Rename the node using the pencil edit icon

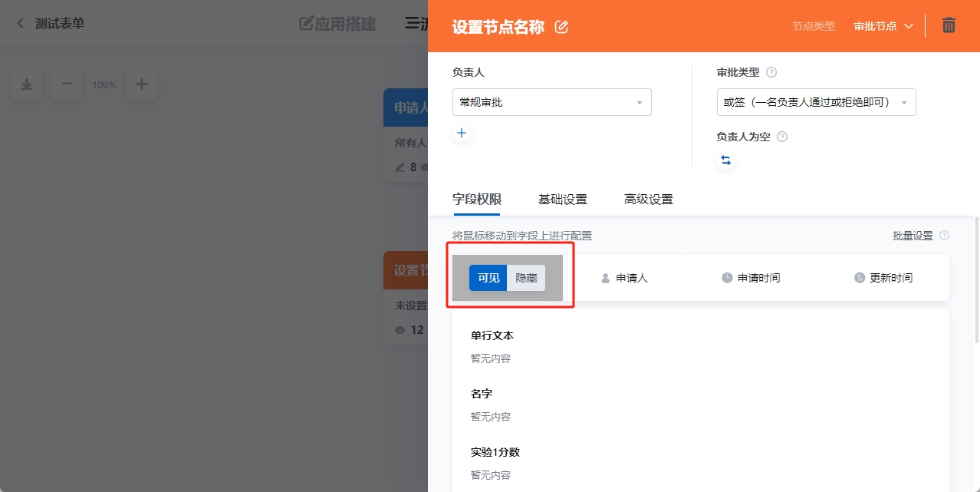(561, 26)
